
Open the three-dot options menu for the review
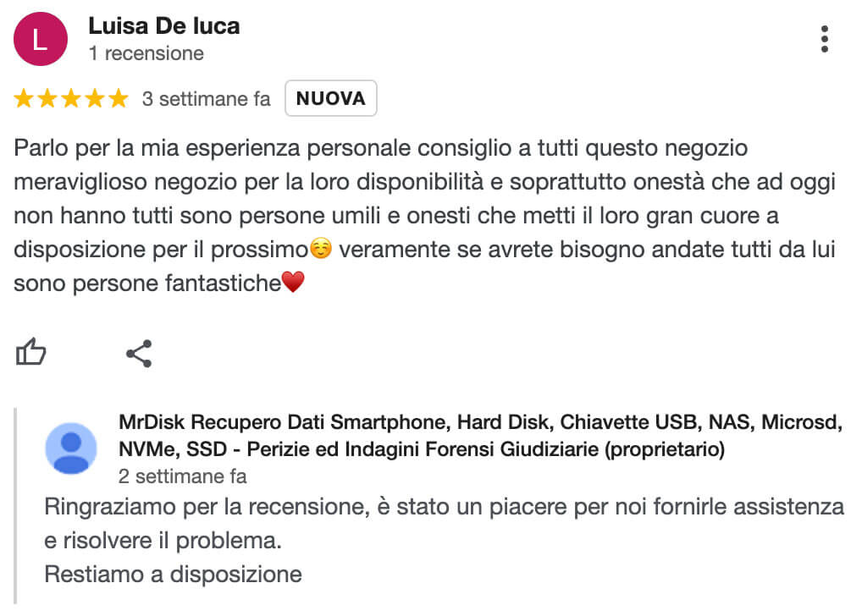click(824, 39)
